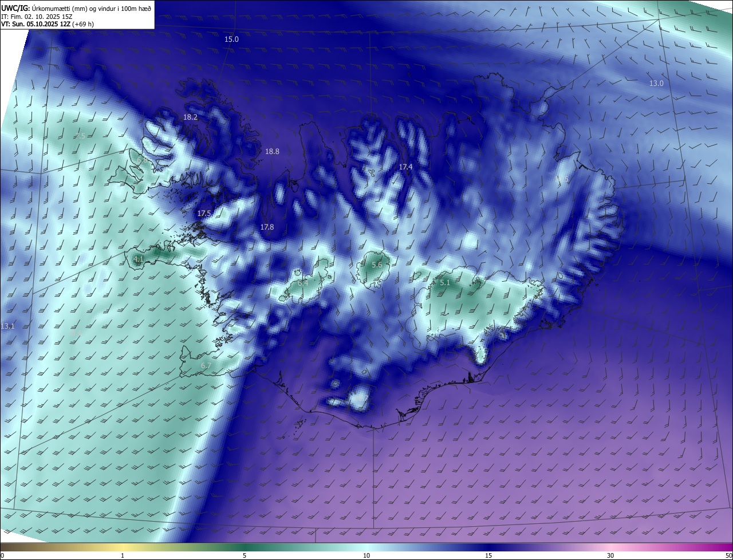The image size is (733, 560).
Task: Click the 17.8 value label
Action: (267, 227)
